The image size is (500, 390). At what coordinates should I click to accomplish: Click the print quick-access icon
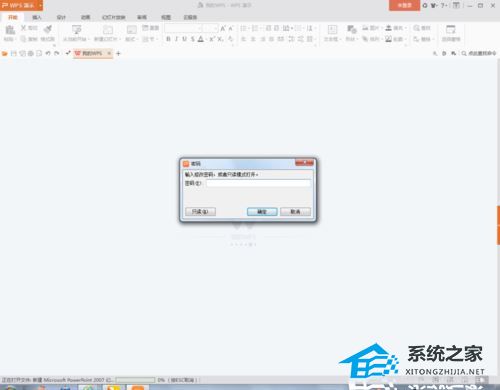click(x=30, y=53)
